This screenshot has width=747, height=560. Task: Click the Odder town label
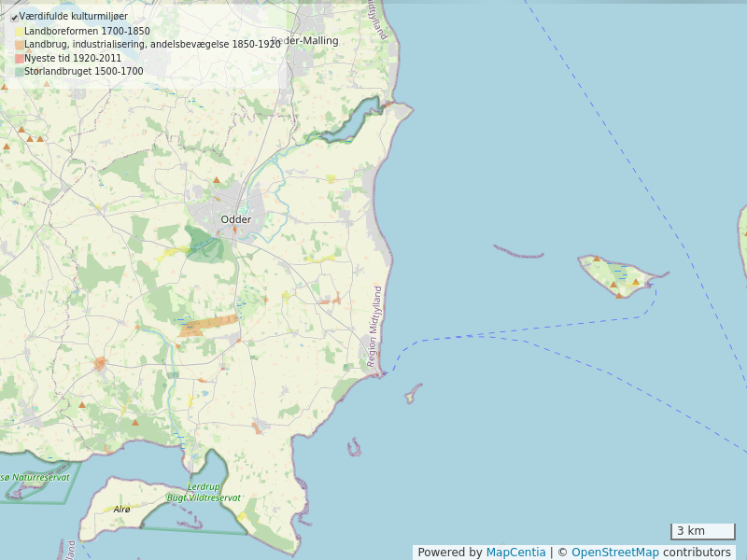click(x=235, y=219)
